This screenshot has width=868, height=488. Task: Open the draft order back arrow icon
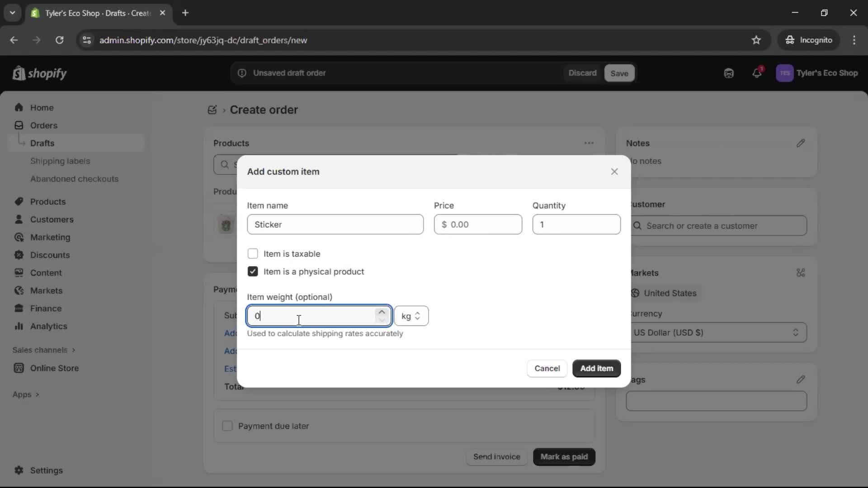(212, 110)
